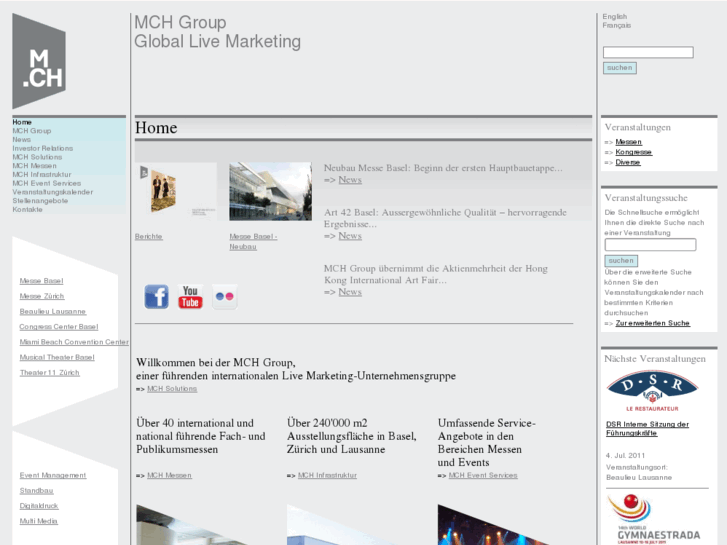Open the Messe Basel Neubau photo
The width and height of the screenshot is (727, 545).
[270, 191]
